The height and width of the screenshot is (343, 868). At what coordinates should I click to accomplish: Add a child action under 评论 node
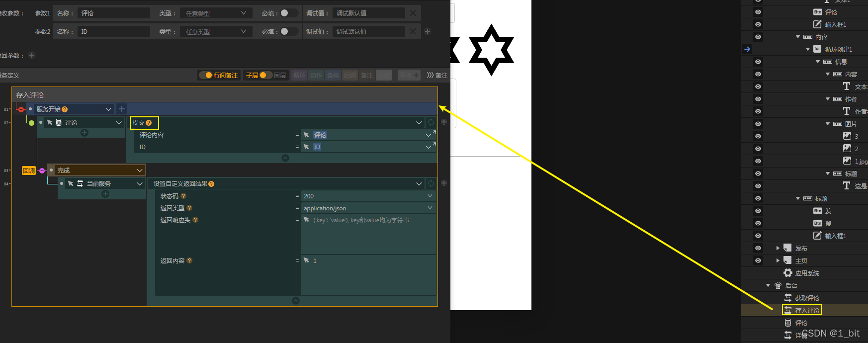[85, 133]
